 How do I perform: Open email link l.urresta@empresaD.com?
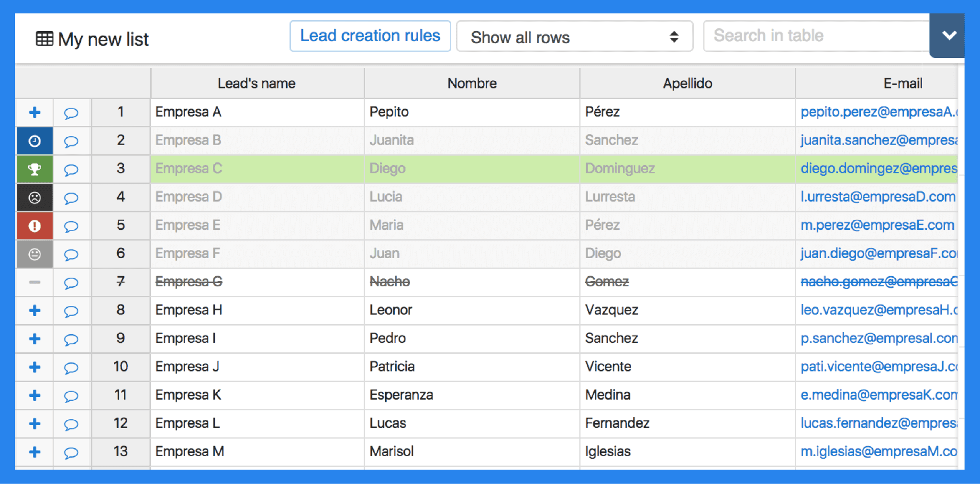(878, 197)
